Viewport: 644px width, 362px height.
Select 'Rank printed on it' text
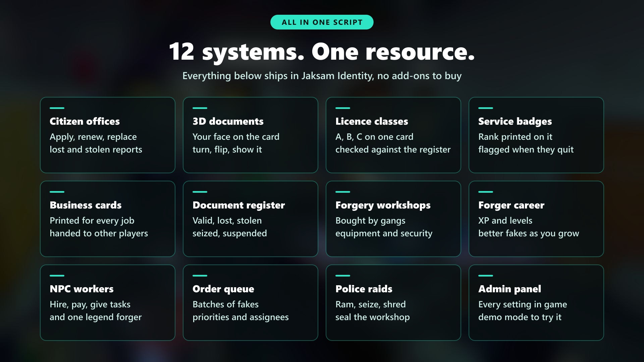click(x=515, y=137)
